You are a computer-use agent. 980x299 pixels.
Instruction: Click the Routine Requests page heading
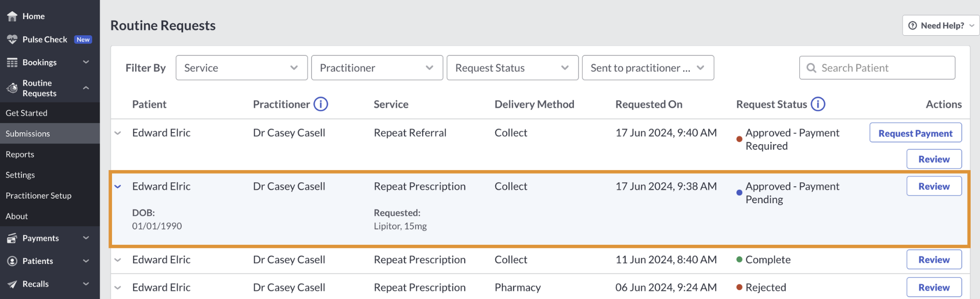click(163, 25)
